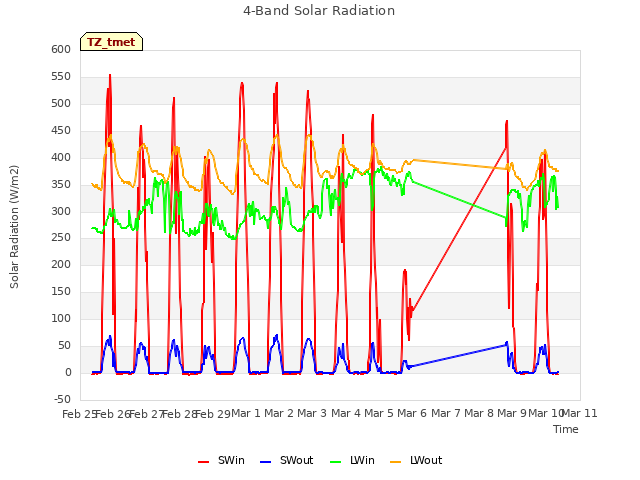Click the 250 y-axis tick label
The width and height of the screenshot is (640, 480).
[61, 238]
